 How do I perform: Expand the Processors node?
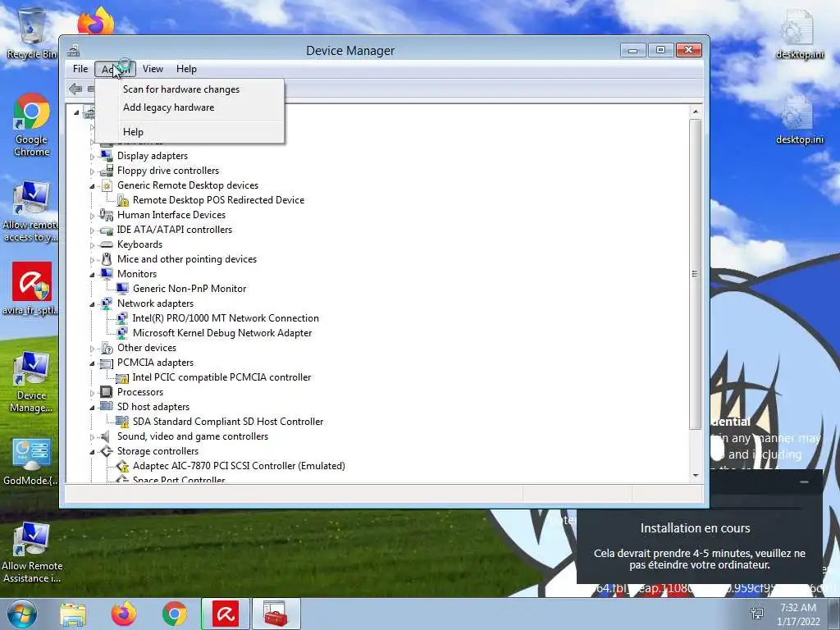click(92, 393)
